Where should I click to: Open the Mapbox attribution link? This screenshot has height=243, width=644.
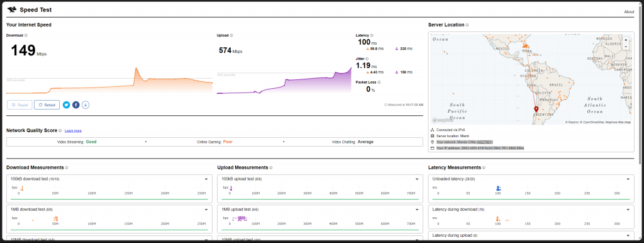click(572, 122)
